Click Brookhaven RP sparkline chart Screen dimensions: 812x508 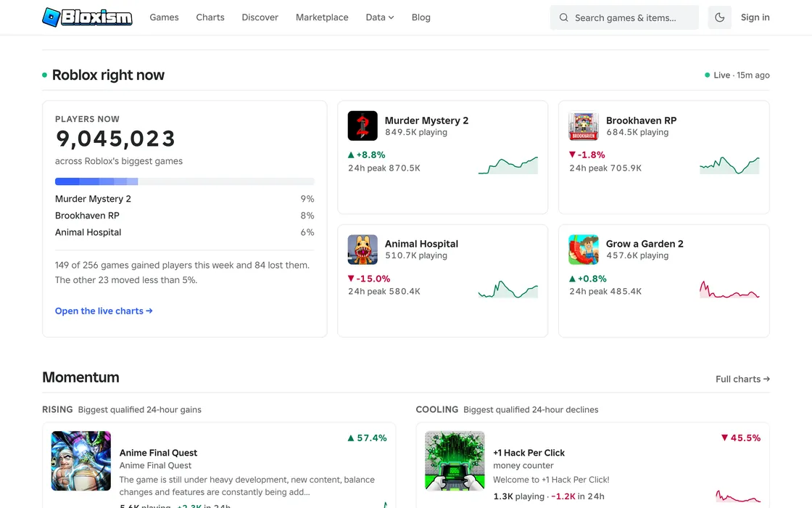(729, 165)
